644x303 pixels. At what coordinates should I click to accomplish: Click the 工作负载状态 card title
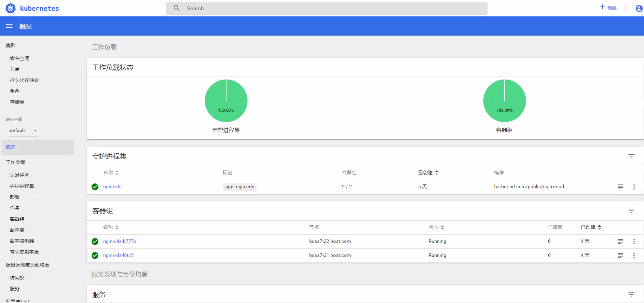pos(113,67)
